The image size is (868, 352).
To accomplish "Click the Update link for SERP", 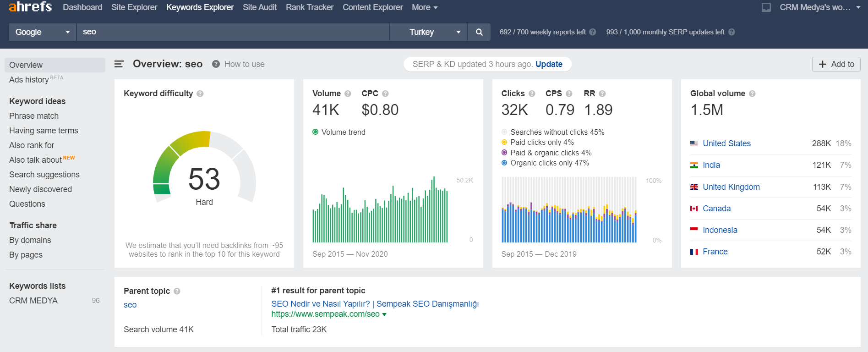I will click(x=549, y=64).
